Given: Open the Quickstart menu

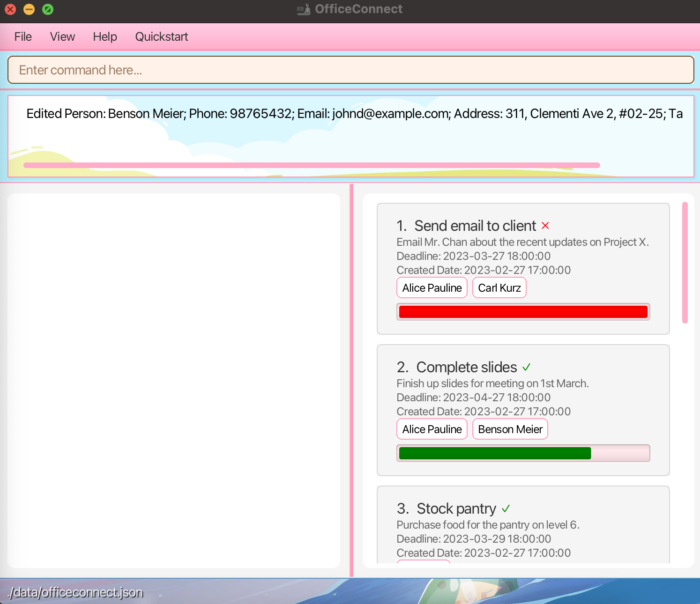Looking at the screenshot, I should pyautogui.click(x=162, y=37).
